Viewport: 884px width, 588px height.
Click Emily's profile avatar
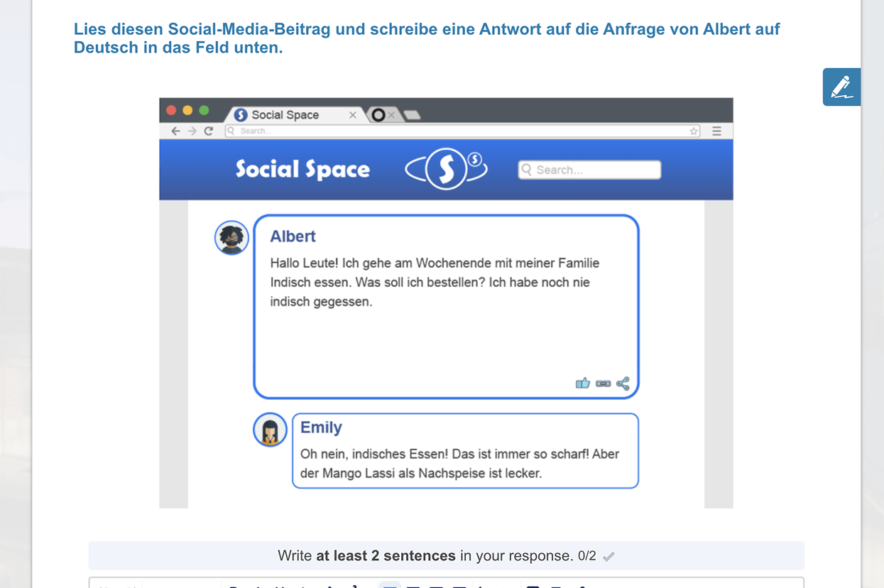[x=270, y=430]
